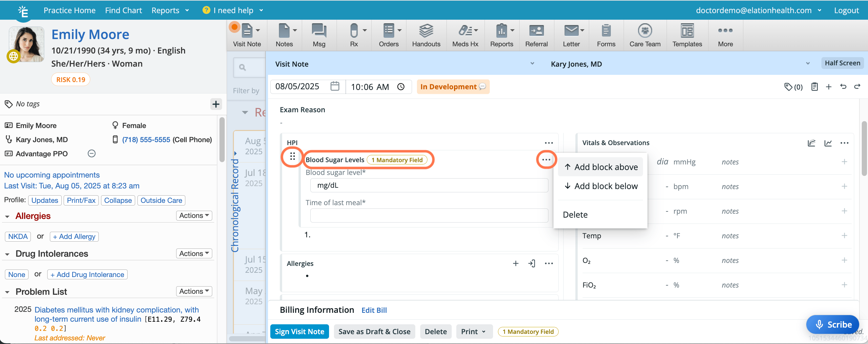Click the Delete button in the footer
This screenshot has height=344, width=868.
[x=435, y=332]
